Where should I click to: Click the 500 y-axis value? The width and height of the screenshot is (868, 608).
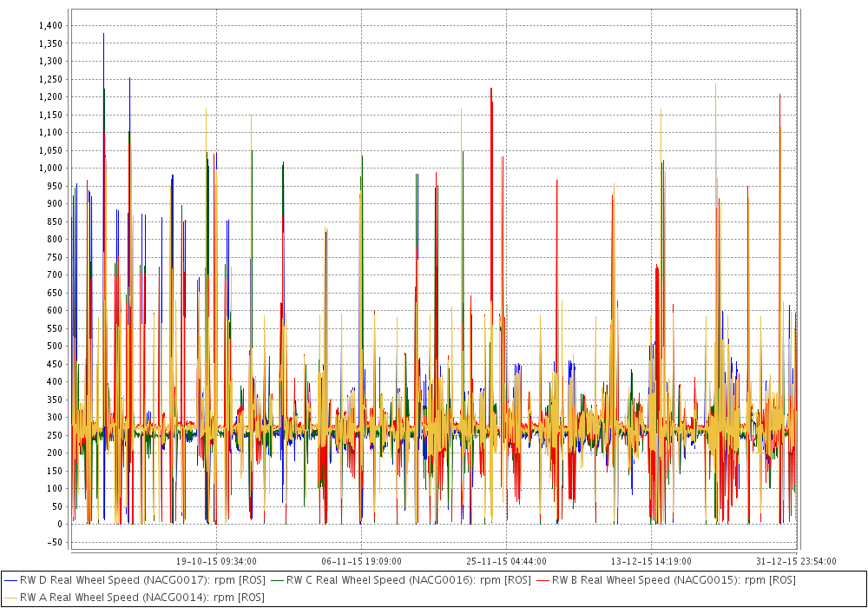click(x=55, y=346)
